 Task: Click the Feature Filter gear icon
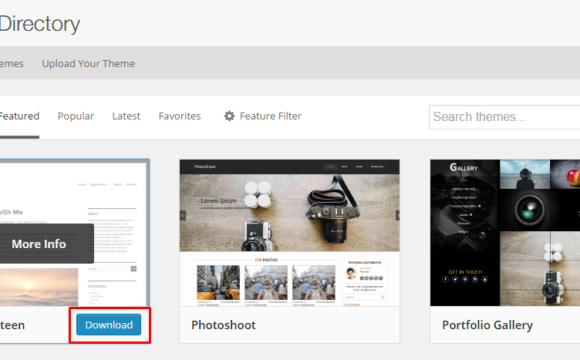[x=229, y=116]
